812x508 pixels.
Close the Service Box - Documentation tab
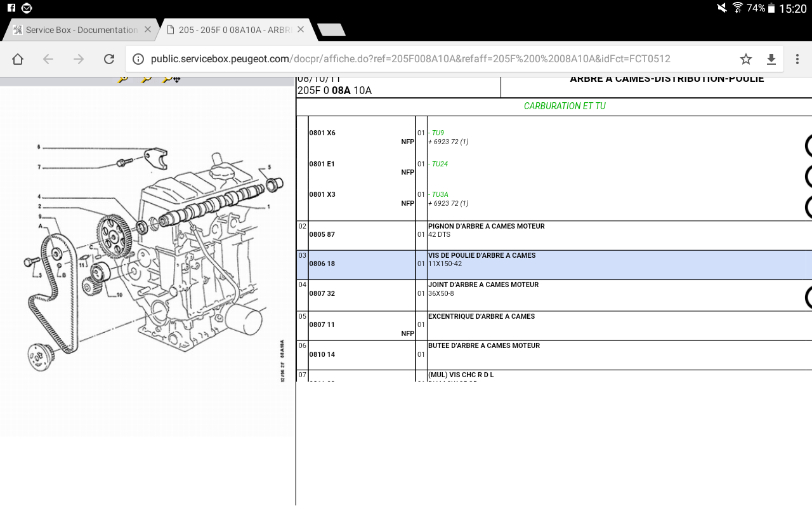tap(148, 30)
